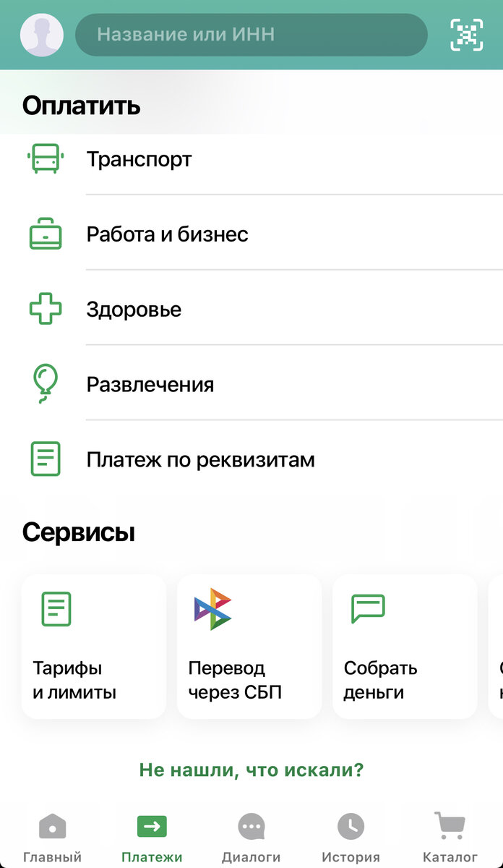
Task: Open the Собрать деньги service card
Action: point(405,647)
